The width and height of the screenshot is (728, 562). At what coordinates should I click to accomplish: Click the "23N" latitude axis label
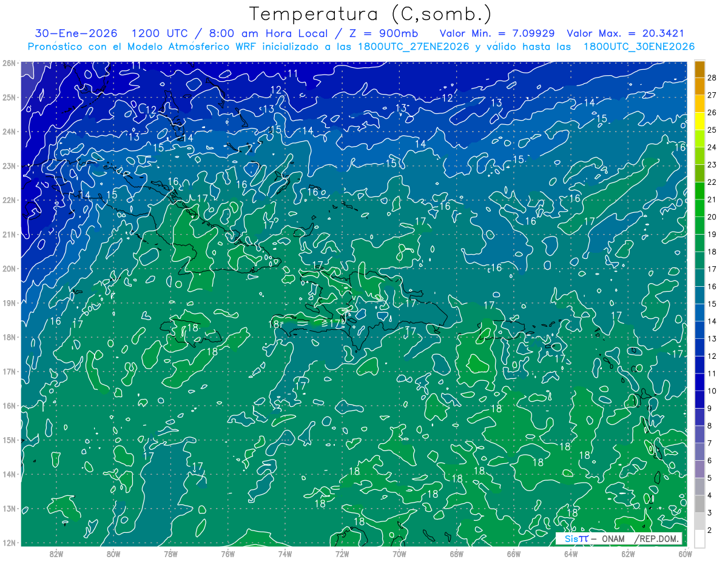point(8,166)
